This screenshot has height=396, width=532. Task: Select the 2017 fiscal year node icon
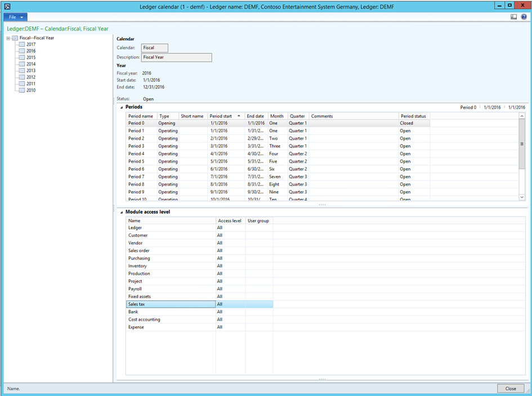pyautogui.click(x=21, y=44)
